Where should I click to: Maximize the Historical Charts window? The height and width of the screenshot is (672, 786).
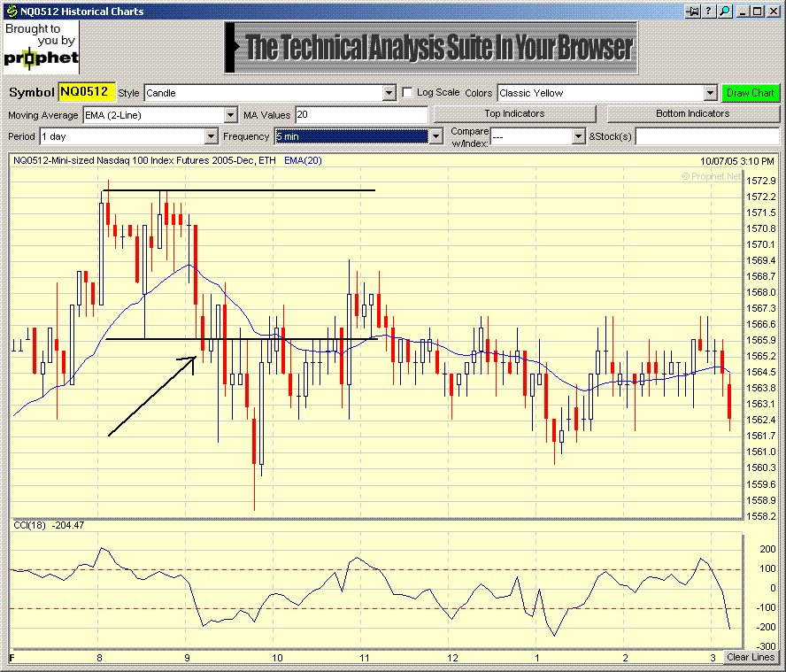click(758, 11)
